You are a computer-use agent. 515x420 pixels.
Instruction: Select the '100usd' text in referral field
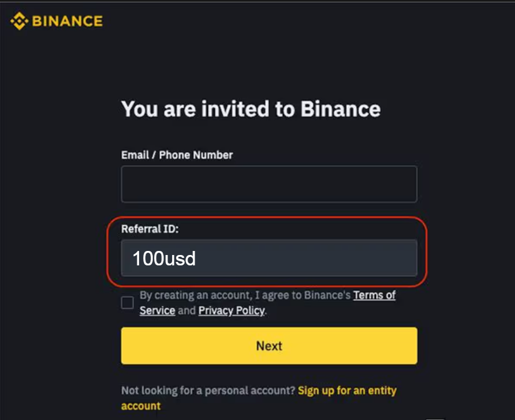164,258
